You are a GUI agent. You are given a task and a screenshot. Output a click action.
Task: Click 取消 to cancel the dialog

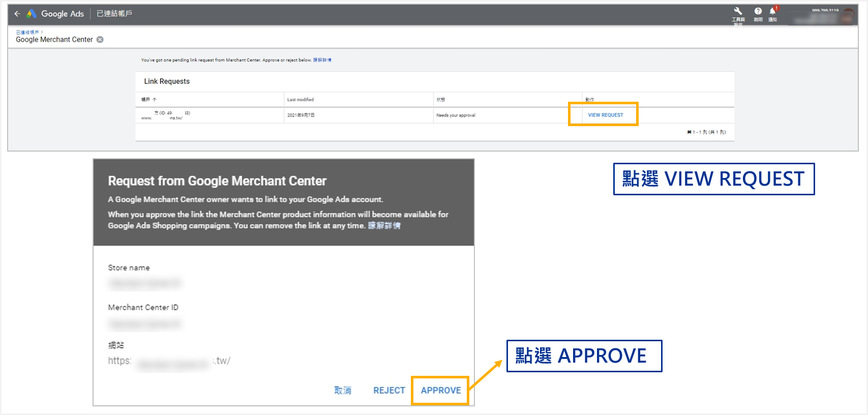pos(343,391)
